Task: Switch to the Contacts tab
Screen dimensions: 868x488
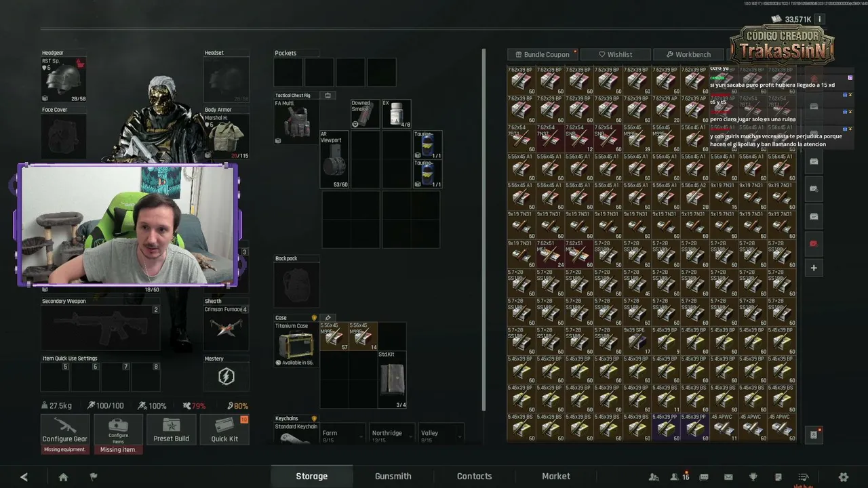Action: pyautogui.click(x=475, y=476)
